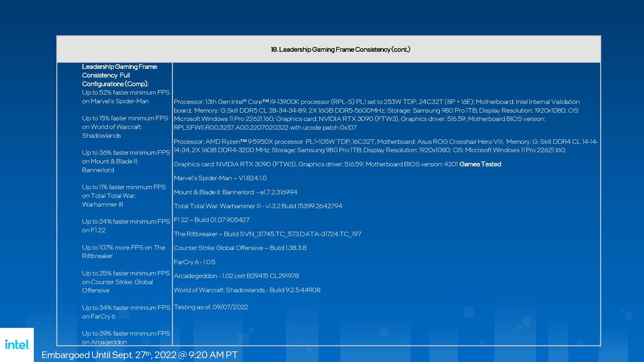This screenshot has height=362, width=644.
Task: Click the Intel logo
Action: (x=17, y=344)
